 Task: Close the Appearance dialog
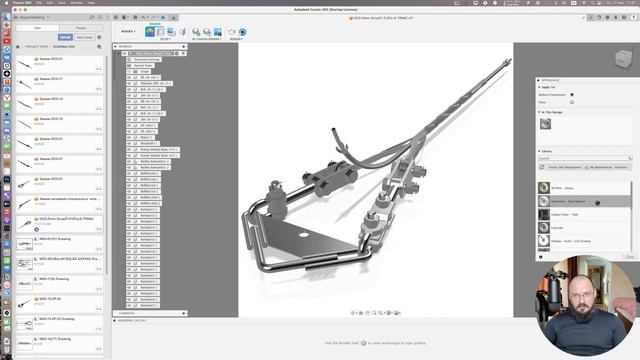[629, 257]
